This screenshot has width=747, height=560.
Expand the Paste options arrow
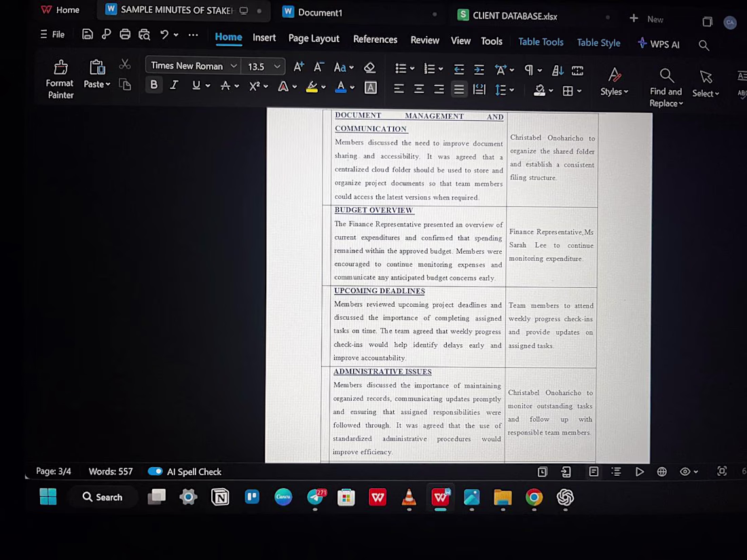pos(108,84)
